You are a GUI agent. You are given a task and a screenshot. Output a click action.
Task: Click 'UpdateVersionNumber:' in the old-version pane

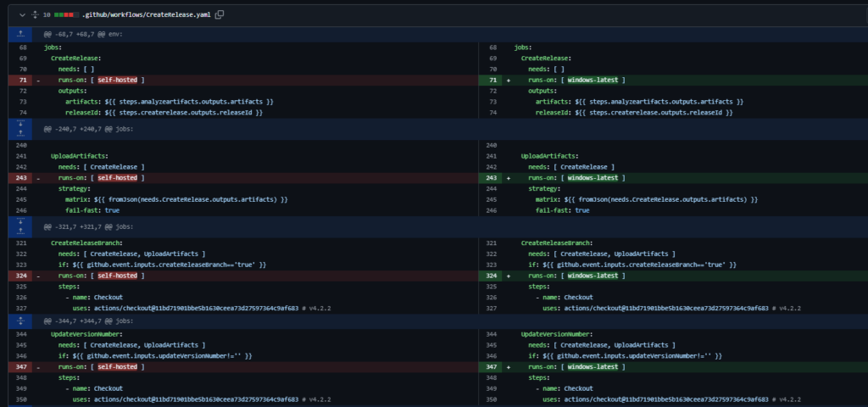tap(87, 334)
